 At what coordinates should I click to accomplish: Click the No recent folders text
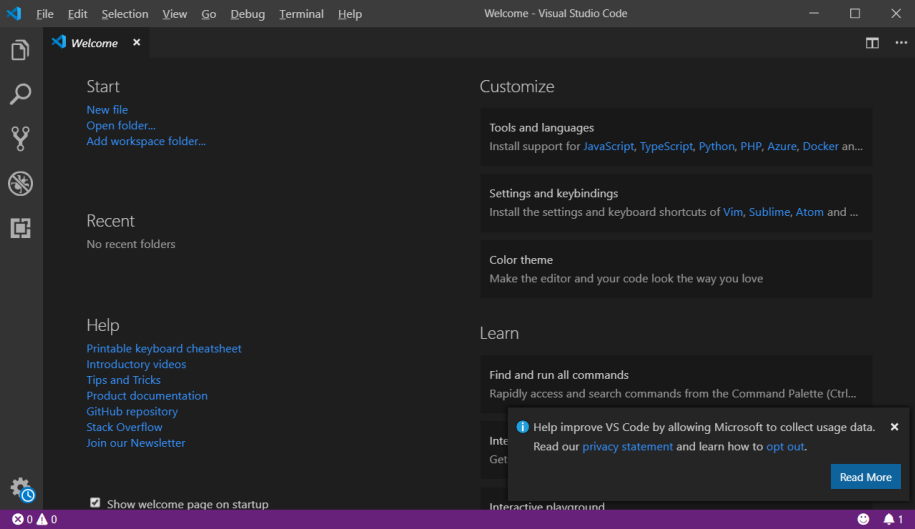click(131, 244)
